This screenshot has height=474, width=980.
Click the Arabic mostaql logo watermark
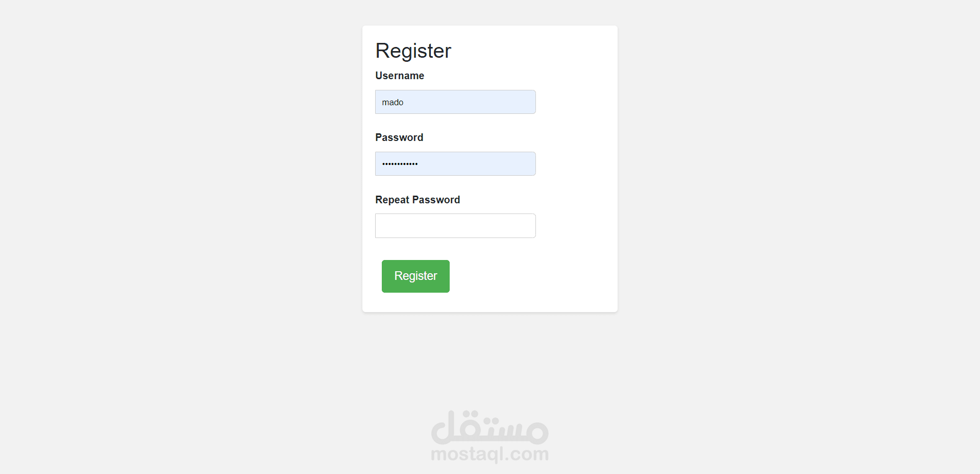click(x=489, y=427)
